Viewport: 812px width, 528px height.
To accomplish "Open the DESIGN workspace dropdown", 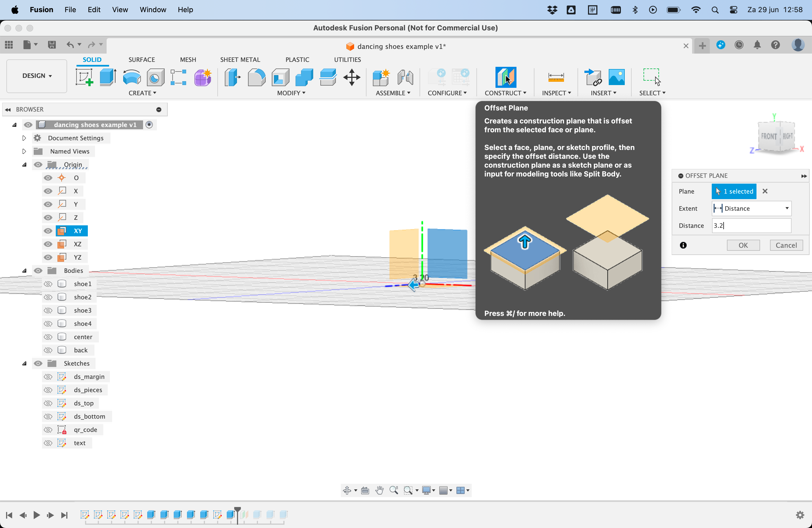I will [x=37, y=76].
